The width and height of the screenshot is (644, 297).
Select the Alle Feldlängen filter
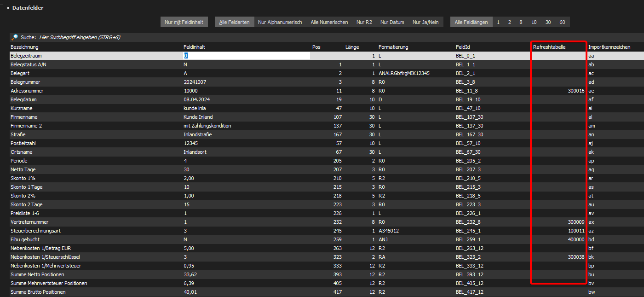471,22
